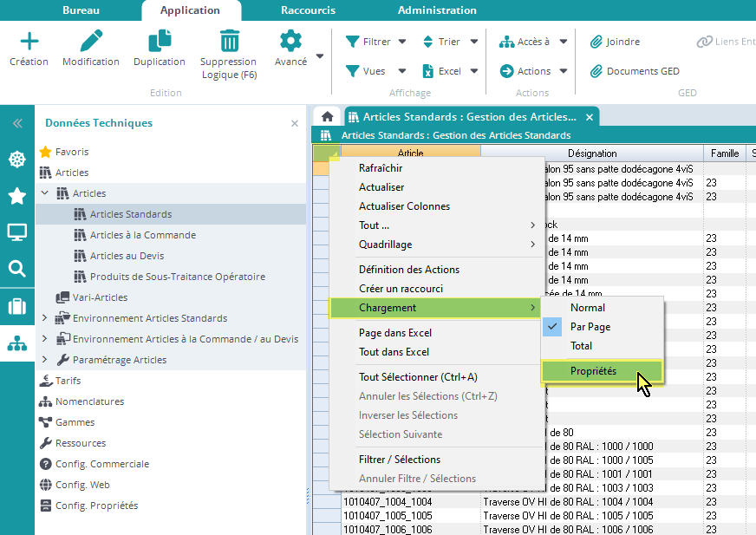Close the Articles Standards tab

click(x=590, y=117)
